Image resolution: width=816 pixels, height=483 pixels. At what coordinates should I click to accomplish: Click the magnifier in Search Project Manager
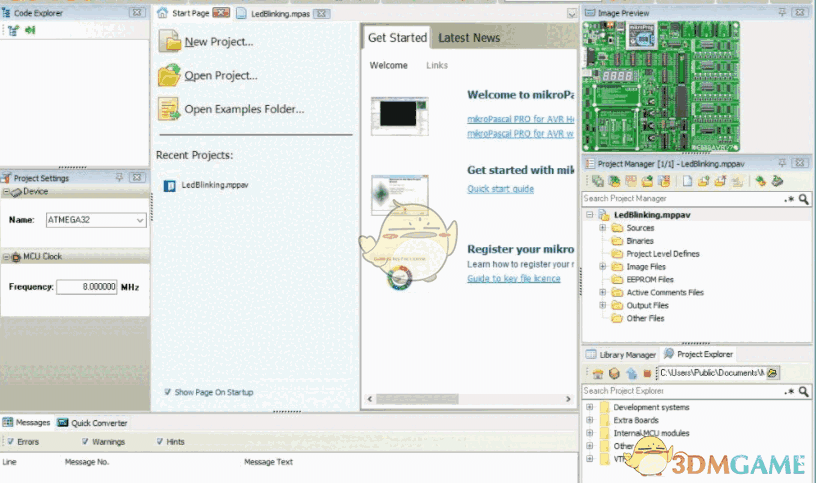click(804, 199)
